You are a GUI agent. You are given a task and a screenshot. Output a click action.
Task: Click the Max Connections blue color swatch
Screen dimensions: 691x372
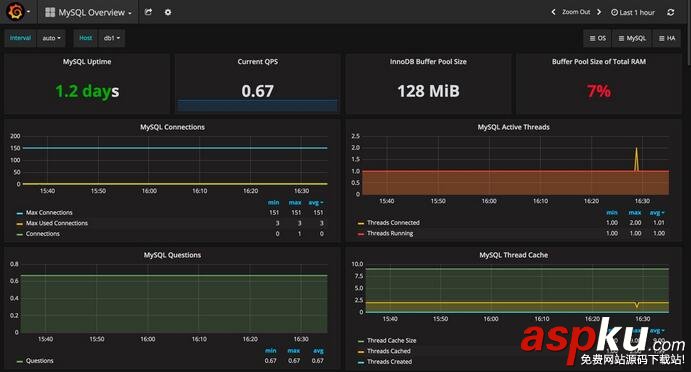(x=19, y=213)
